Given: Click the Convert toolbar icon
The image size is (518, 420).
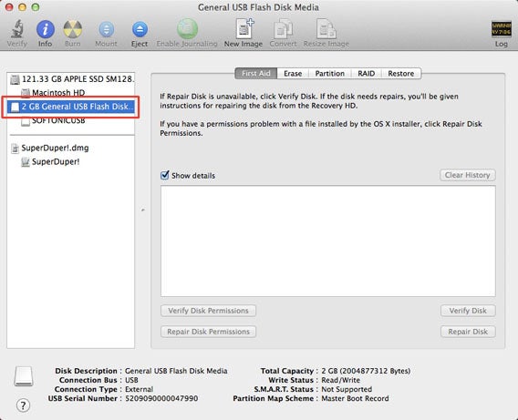Looking at the screenshot, I should [283, 29].
